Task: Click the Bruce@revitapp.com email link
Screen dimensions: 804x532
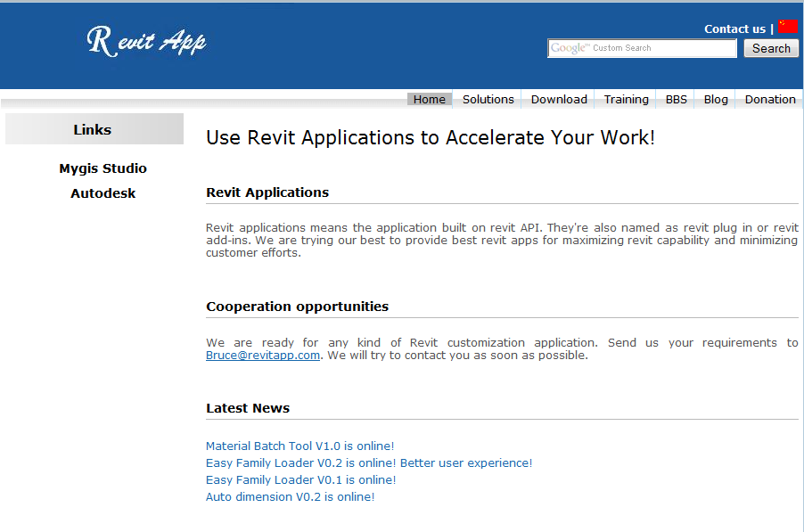Action: (x=262, y=355)
